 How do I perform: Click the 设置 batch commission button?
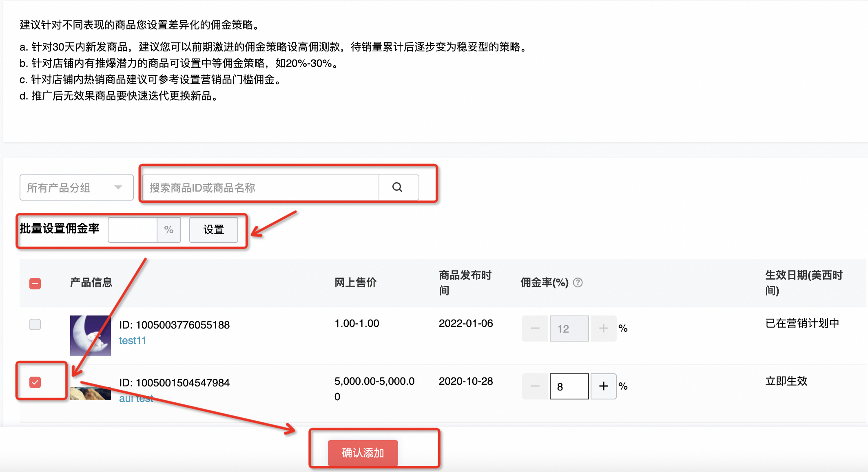tap(213, 229)
